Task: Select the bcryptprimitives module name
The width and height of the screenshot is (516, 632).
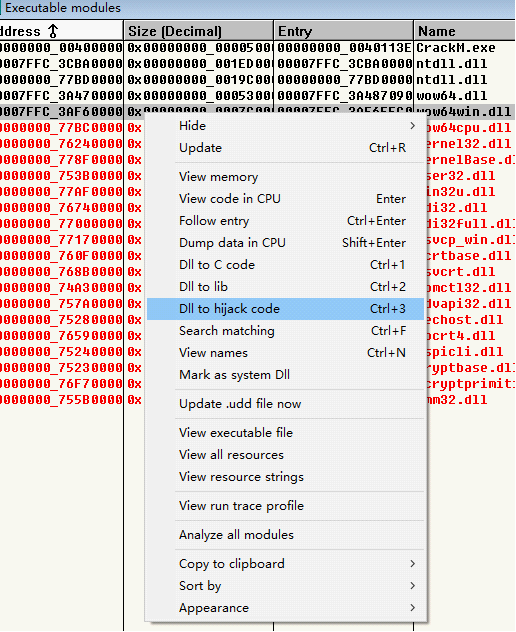Action: pos(470,384)
